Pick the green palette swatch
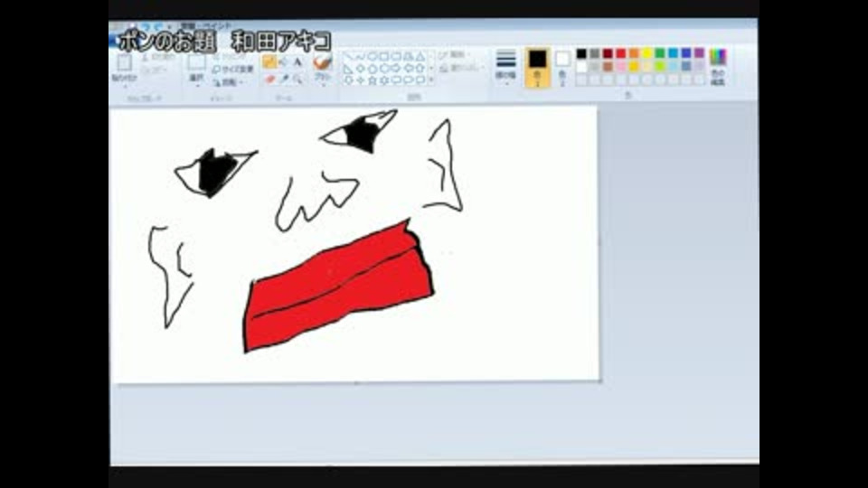This screenshot has width=868, height=488. (660, 53)
